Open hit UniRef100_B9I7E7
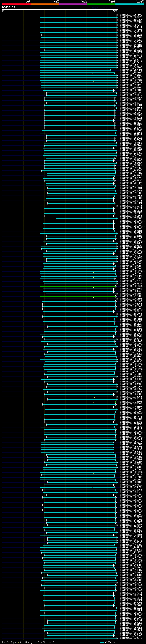 click(x=131, y=20)
